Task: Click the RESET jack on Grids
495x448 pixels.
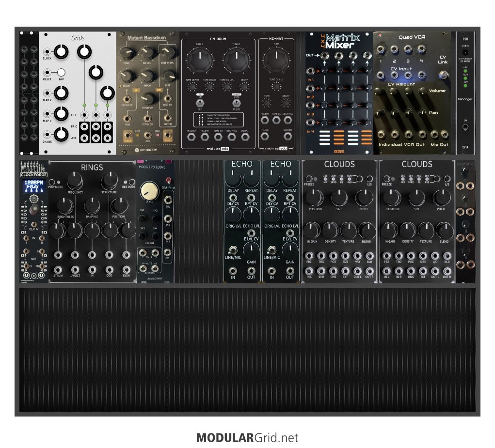Action: 47,73
